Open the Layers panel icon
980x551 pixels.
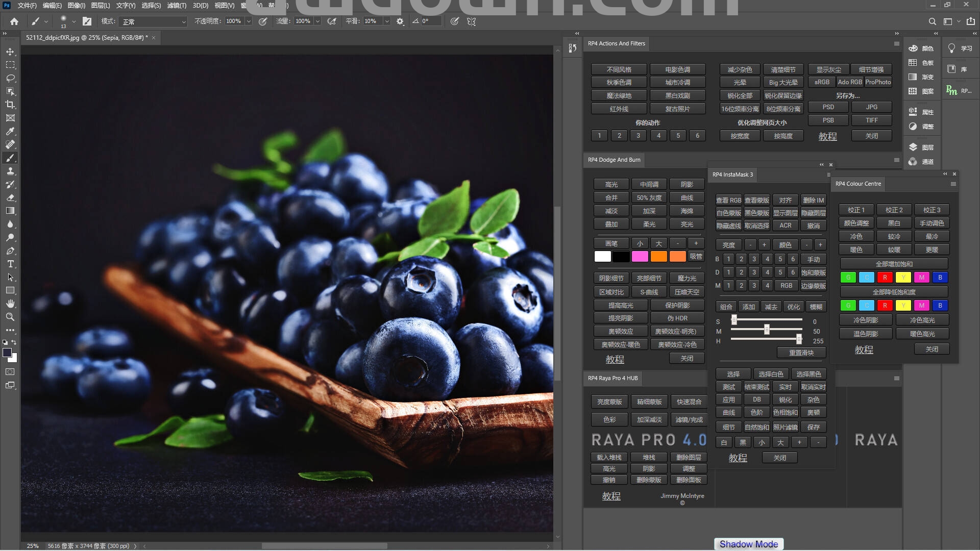pyautogui.click(x=913, y=147)
